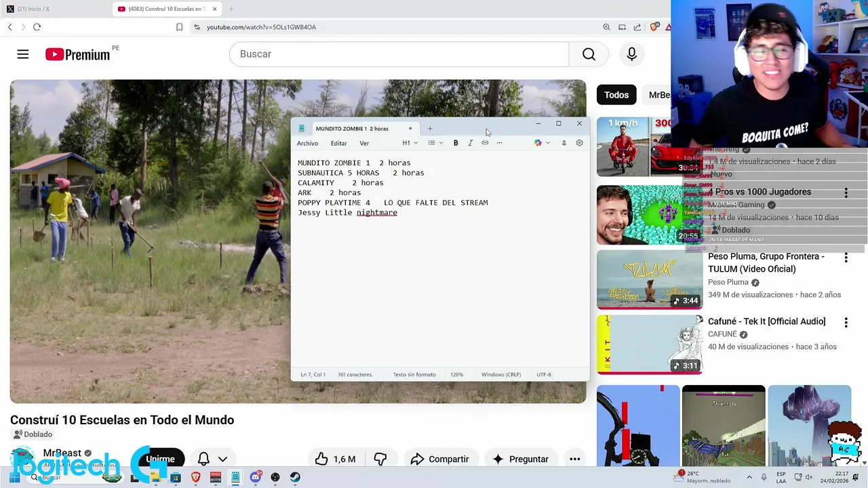
Task: Go to the YouTube Premium home logo
Action: click(78, 54)
